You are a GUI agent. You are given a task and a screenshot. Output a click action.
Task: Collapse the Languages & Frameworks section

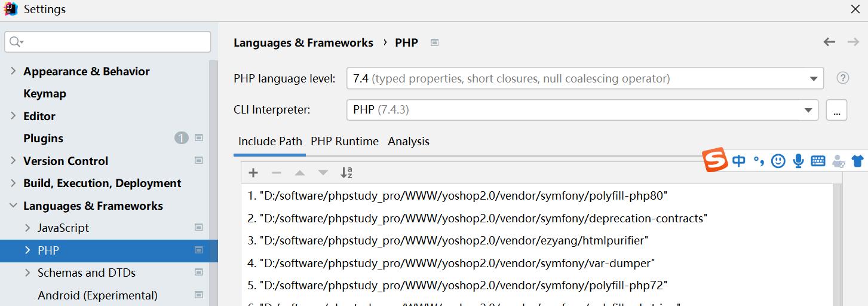coord(13,206)
